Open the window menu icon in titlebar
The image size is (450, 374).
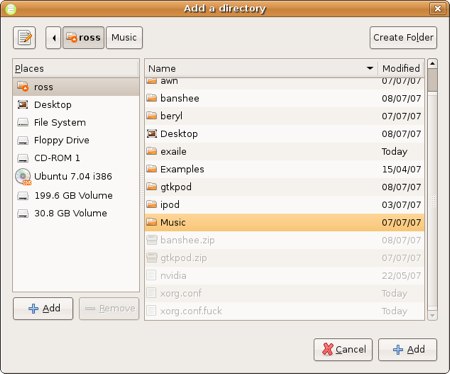tap(11, 9)
